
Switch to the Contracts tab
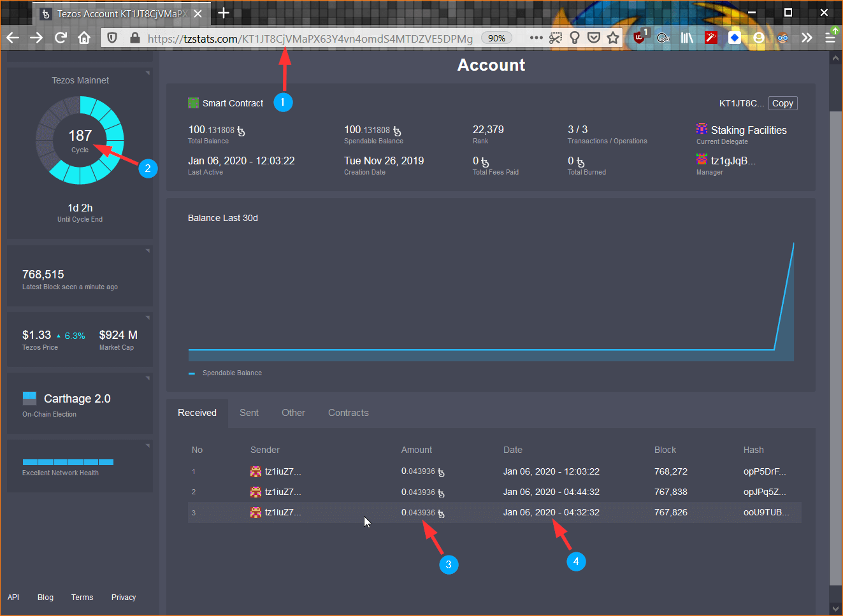click(x=349, y=413)
